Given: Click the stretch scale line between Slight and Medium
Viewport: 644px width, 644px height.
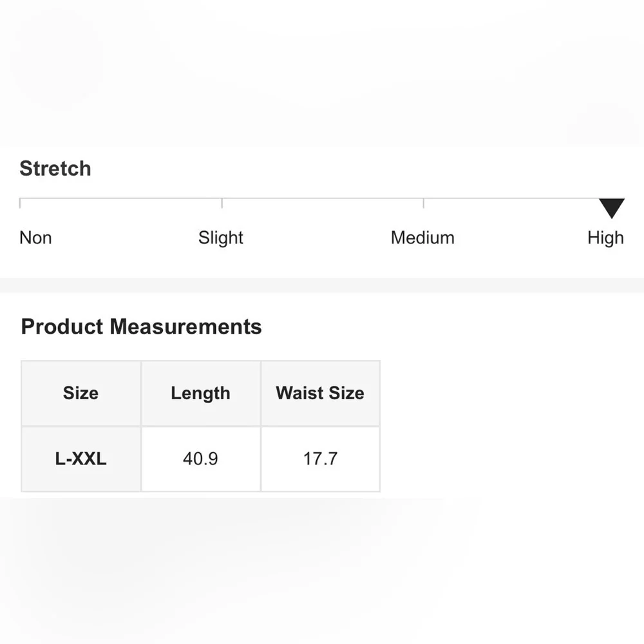Looking at the screenshot, I should click(323, 198).
